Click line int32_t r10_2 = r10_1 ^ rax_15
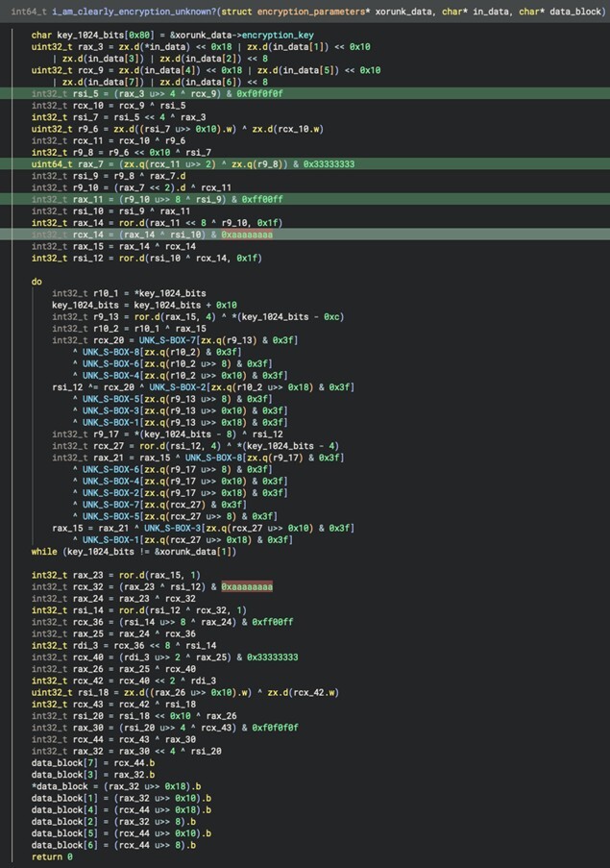The width and height of the screenshot is (610, 868). [x=129, y=329]
